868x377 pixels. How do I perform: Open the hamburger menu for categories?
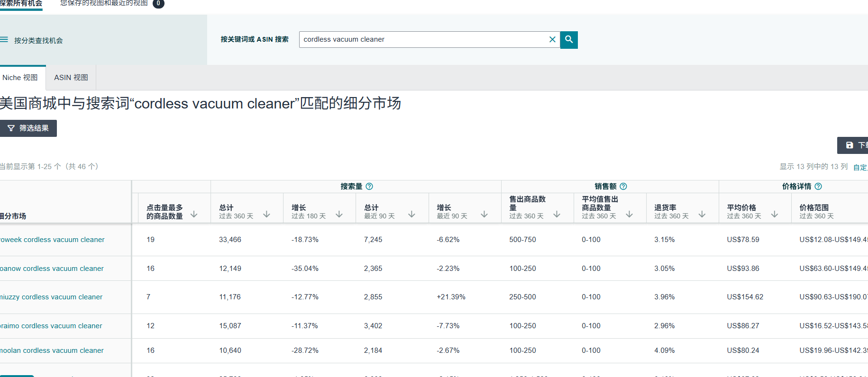(x=4, y=40)
